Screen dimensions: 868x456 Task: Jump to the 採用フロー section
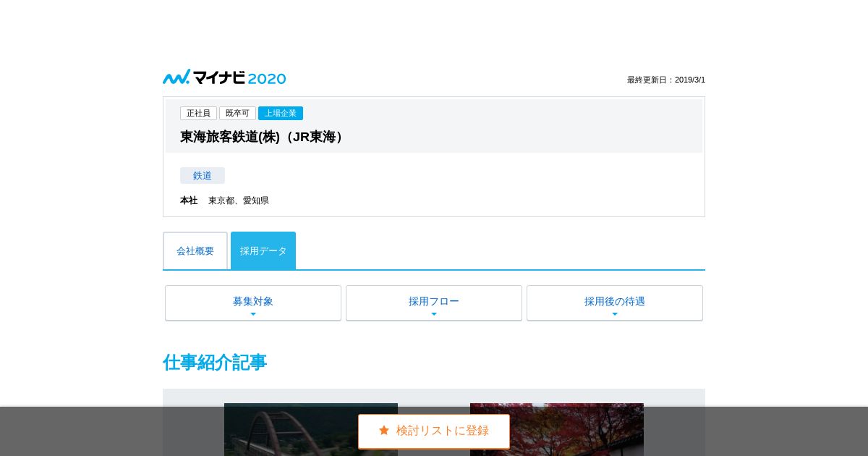(x=434, y=303)
